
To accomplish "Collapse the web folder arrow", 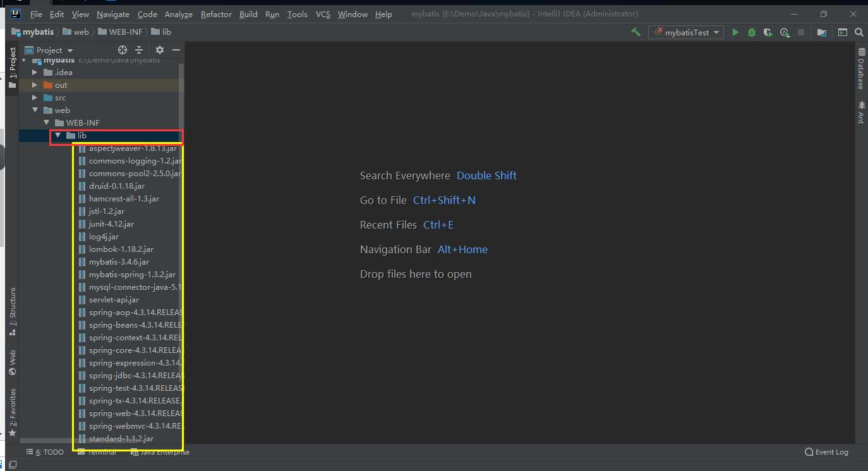I will [35, 110].
